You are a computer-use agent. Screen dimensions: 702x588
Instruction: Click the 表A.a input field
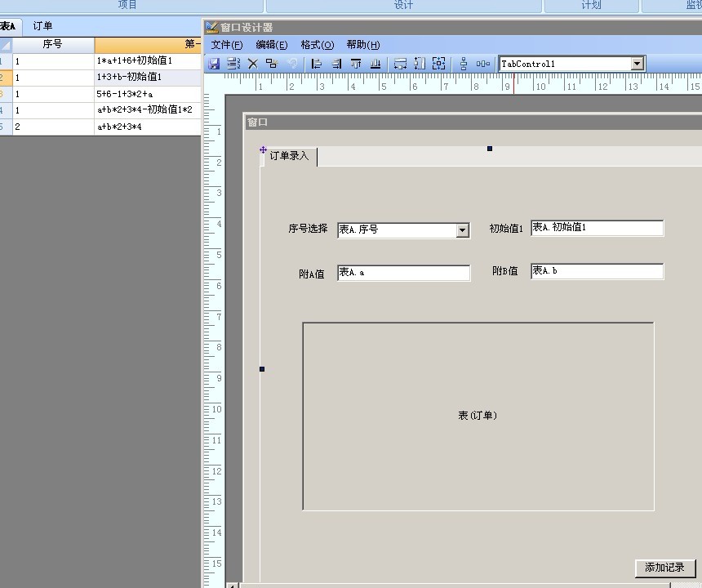[x=404, y=272]
